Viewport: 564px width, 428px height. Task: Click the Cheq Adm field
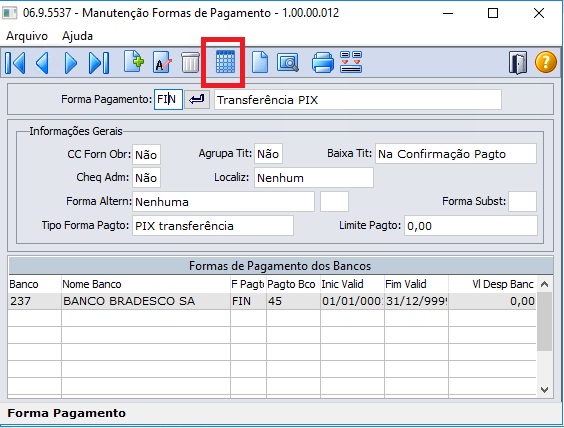146,178
